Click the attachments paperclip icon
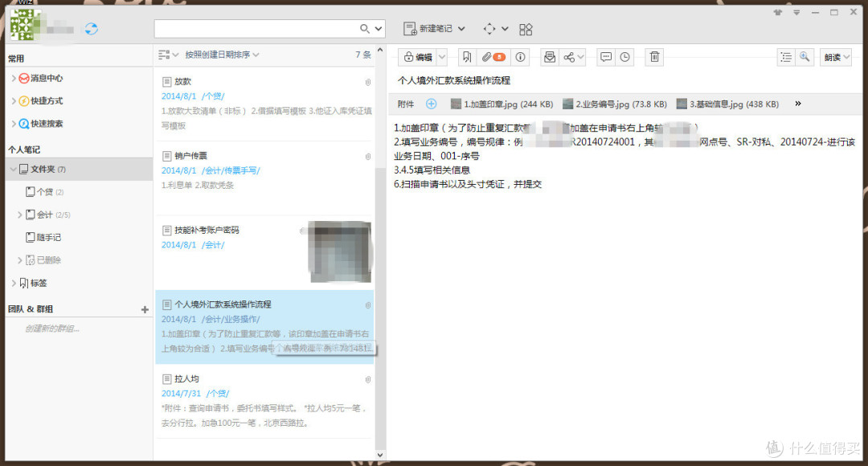868x466 pixels. 492,57
